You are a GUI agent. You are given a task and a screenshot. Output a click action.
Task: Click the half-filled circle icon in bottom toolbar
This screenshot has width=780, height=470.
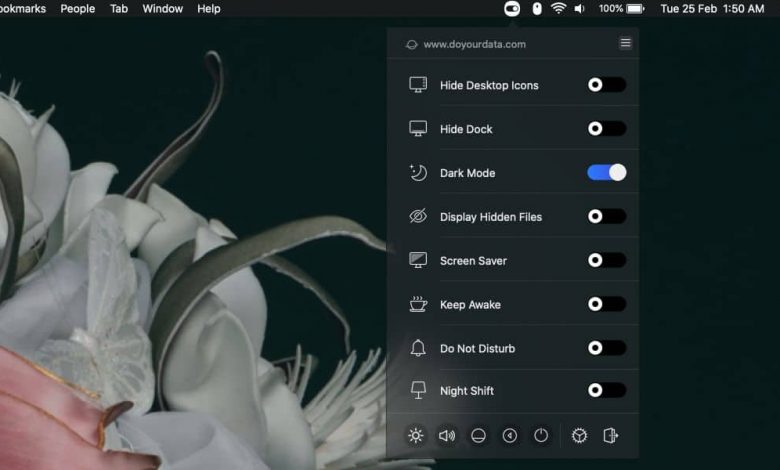click(478, 436)
